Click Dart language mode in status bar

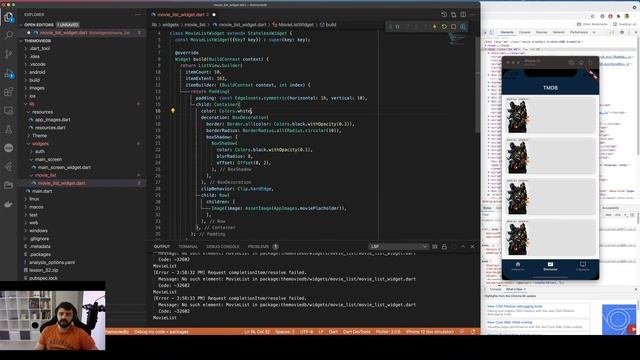click(x=333, y=331)
